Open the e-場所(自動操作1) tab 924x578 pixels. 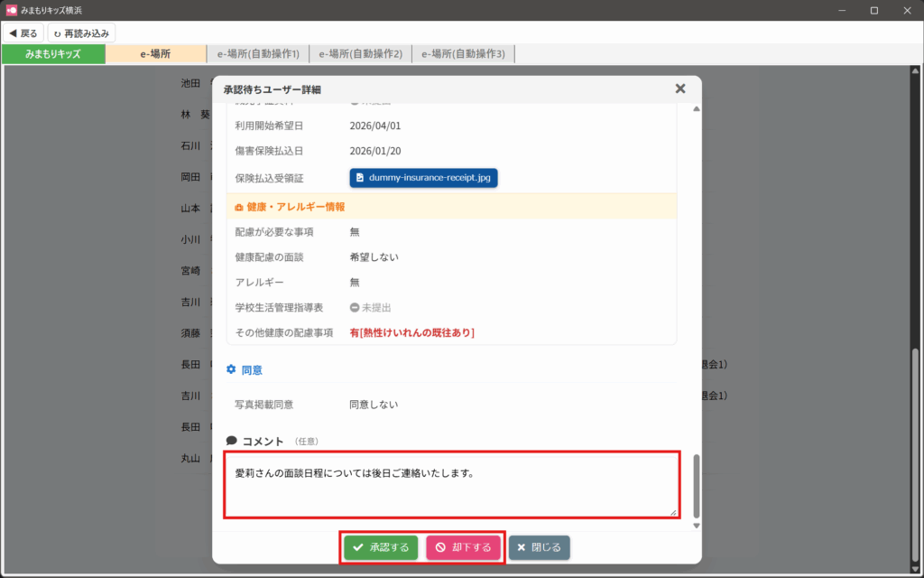pos(258,54)
